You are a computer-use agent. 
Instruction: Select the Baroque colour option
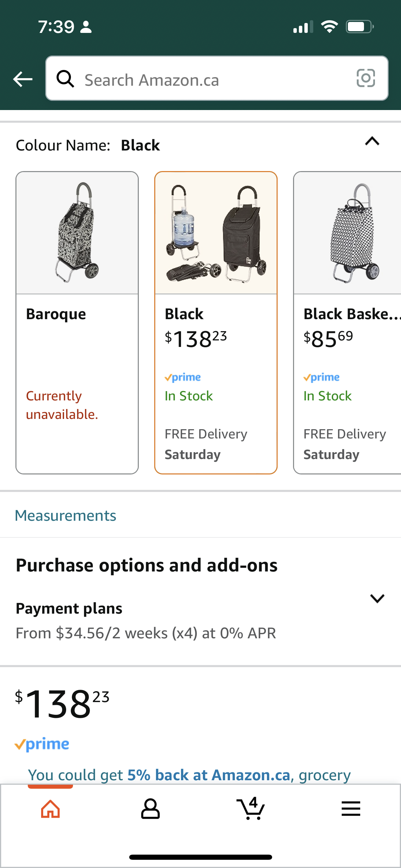point(77,323)
